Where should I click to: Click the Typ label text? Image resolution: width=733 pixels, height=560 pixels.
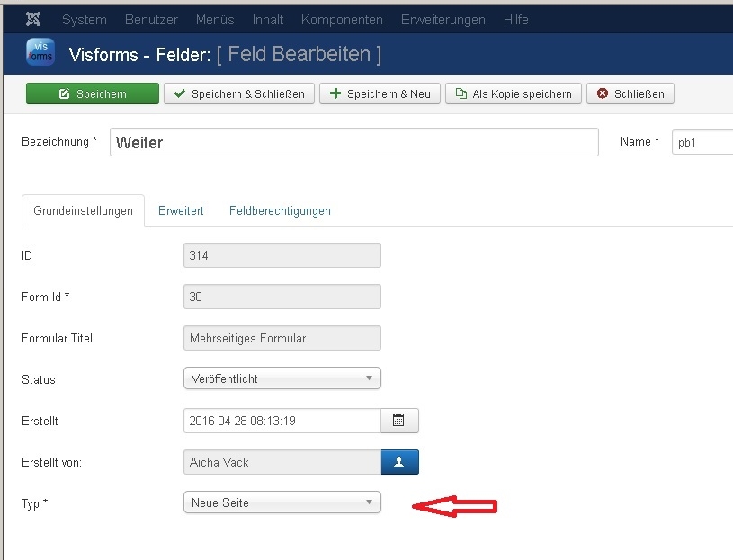(x=34, y=503)
